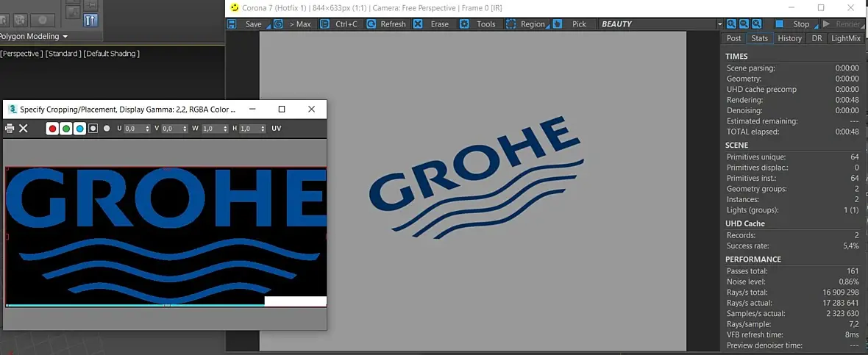Select the 'Primitives unique:' row
Screen dimensions: 868x355
click(x=793, y=157)
